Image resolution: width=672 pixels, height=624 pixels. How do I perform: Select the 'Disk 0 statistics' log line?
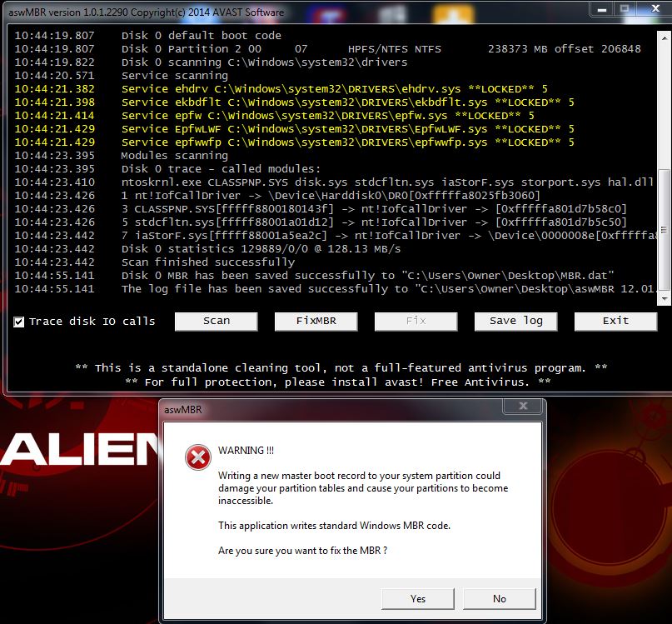(207, 249)
